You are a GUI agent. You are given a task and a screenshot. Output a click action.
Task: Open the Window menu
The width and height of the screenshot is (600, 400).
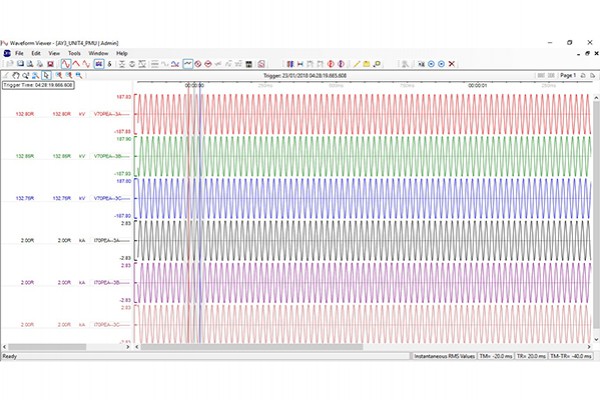99,53
